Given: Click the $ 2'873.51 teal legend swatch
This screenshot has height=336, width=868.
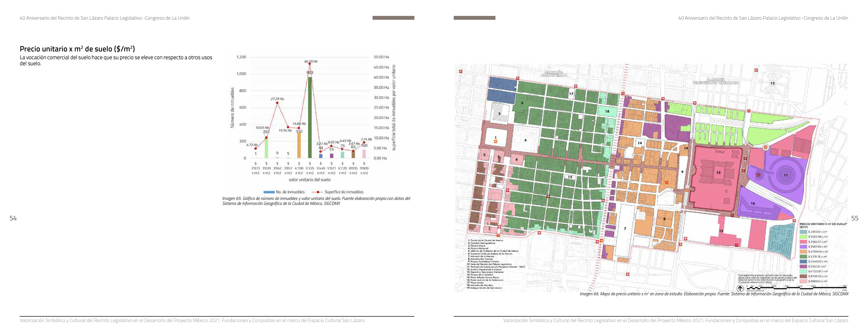Looking at the screenshot, I should click(803, 232).
